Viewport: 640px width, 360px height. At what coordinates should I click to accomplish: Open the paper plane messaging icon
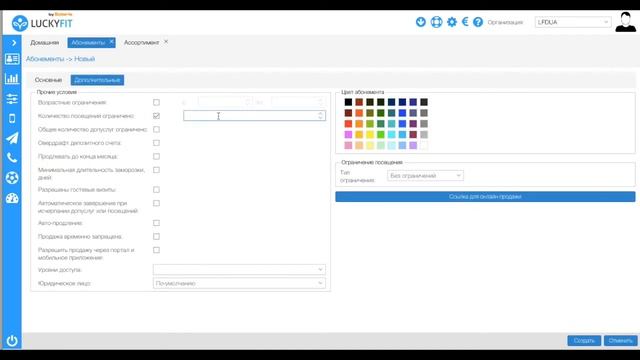click(12, 138)
